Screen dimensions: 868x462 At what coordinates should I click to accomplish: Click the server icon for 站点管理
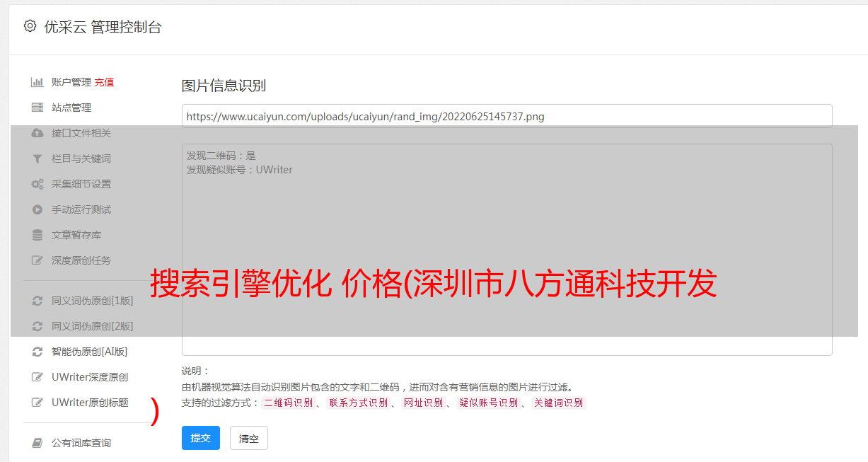(x=37, y=108)
